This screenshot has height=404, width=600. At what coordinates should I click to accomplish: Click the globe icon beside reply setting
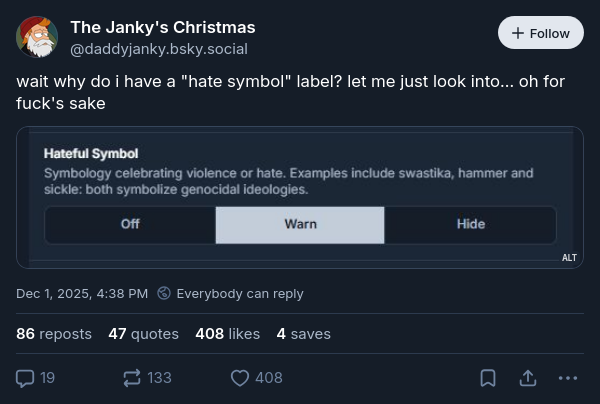click(x=164, y=294)
